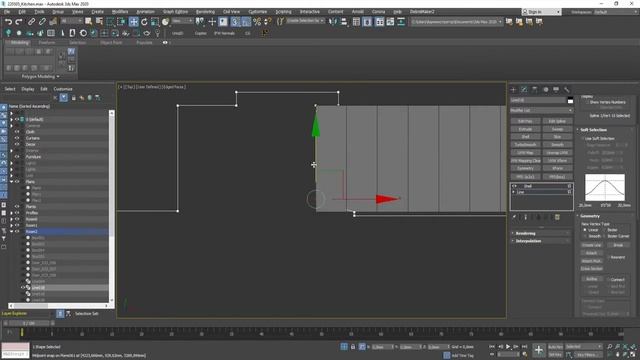Activate the Select and Move tool
The width and height of the screenshot is (640, 360).
pyautogui.click(x=133, y=22)
